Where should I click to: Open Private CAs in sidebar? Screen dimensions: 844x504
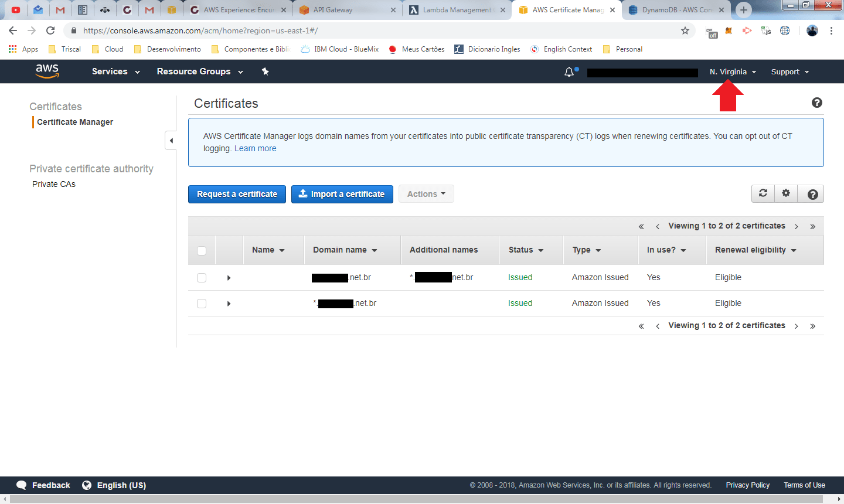pos(54,184)
